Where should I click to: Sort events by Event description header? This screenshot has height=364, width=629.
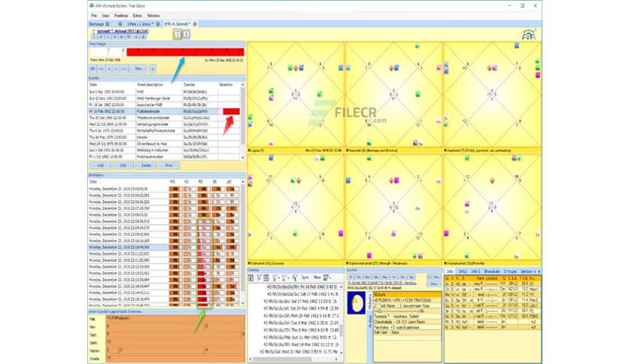tap(160, 85)
